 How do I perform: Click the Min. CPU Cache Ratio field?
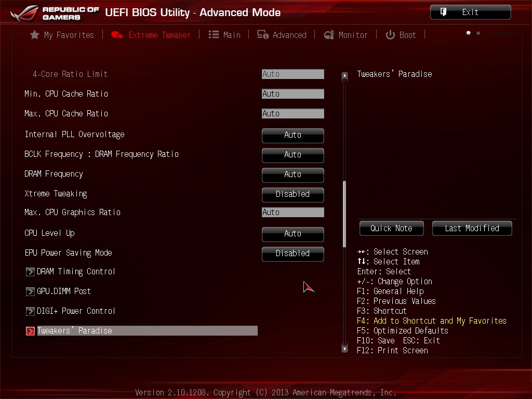293,94
